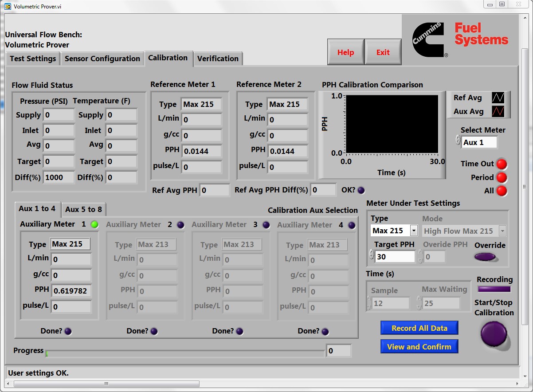Click the Record All Data button
The width and height of the screenshot is (533, 392).
tap(419, 328)
